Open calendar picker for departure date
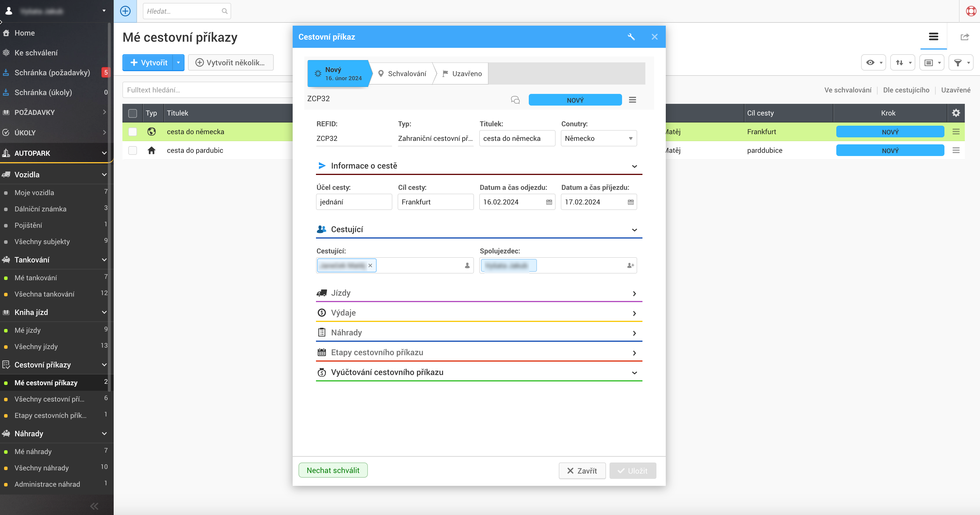Screen dimensions: 980x515 click(549, 202)
